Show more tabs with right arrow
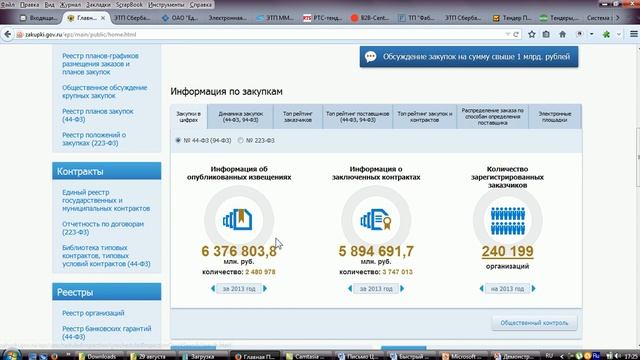 pyautogui.click(x=618, y=18)
